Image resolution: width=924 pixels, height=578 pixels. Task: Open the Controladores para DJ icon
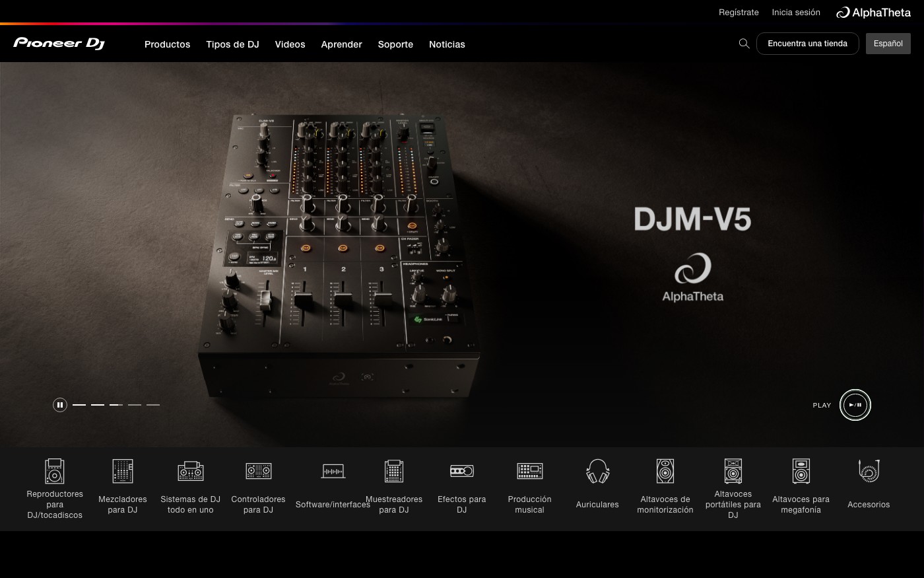259,471
